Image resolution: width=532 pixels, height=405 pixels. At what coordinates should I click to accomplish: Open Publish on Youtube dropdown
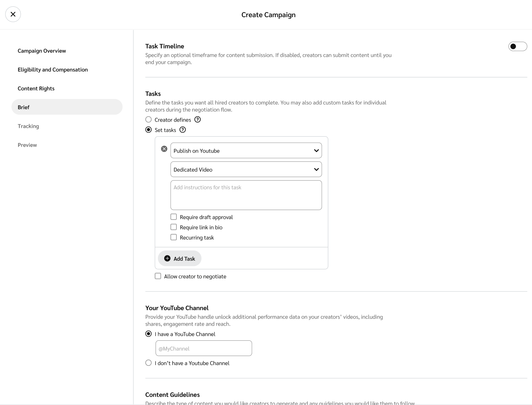(x=246, y=151)
